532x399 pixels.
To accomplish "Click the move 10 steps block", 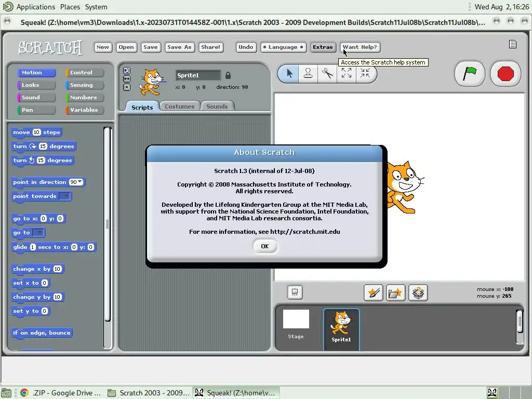I will pos(37,132).
